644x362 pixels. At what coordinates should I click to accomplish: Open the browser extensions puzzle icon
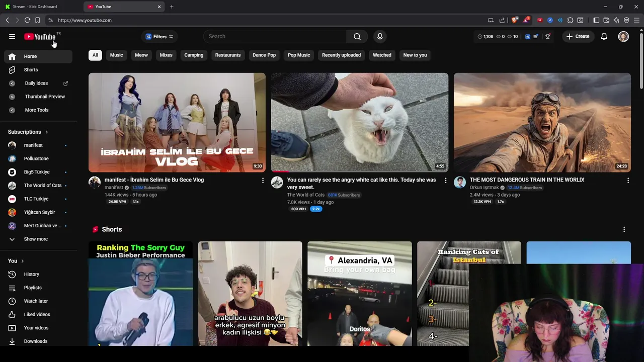click(570, 20)
